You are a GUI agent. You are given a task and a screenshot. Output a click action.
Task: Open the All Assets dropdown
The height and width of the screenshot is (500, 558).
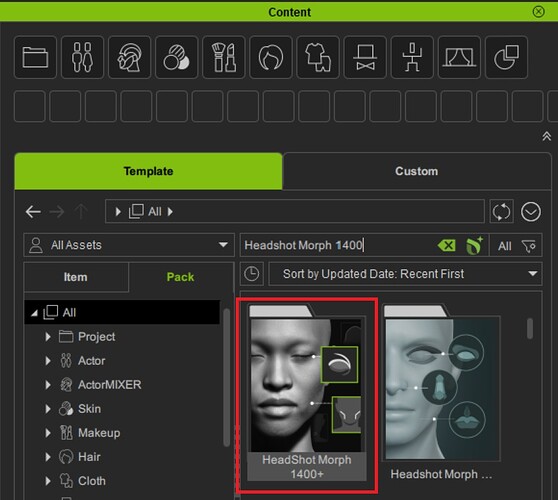pos(129,245)
